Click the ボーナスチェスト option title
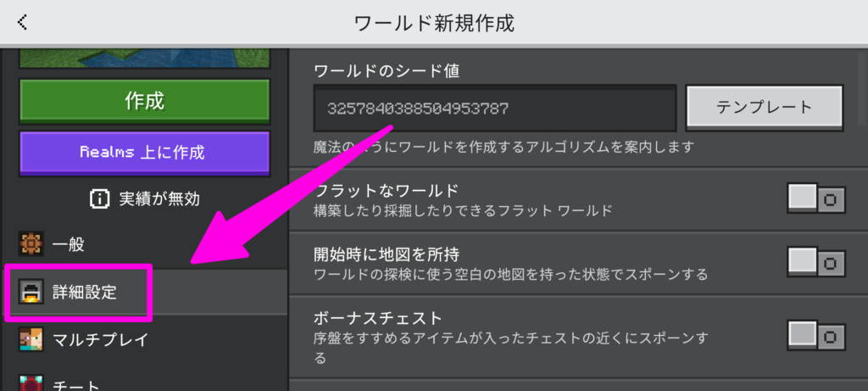Viewport: 868px width, 391px height. click(378, 318)
